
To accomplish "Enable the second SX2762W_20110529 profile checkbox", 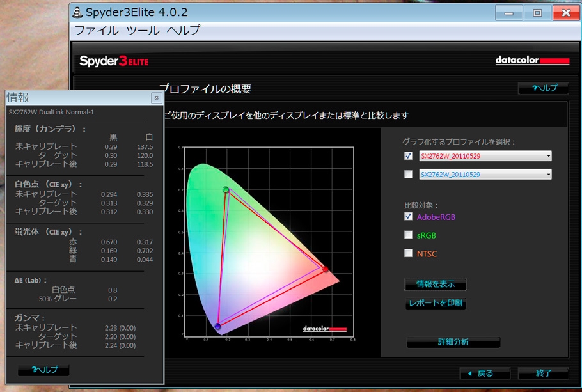I will coord(408,175).
